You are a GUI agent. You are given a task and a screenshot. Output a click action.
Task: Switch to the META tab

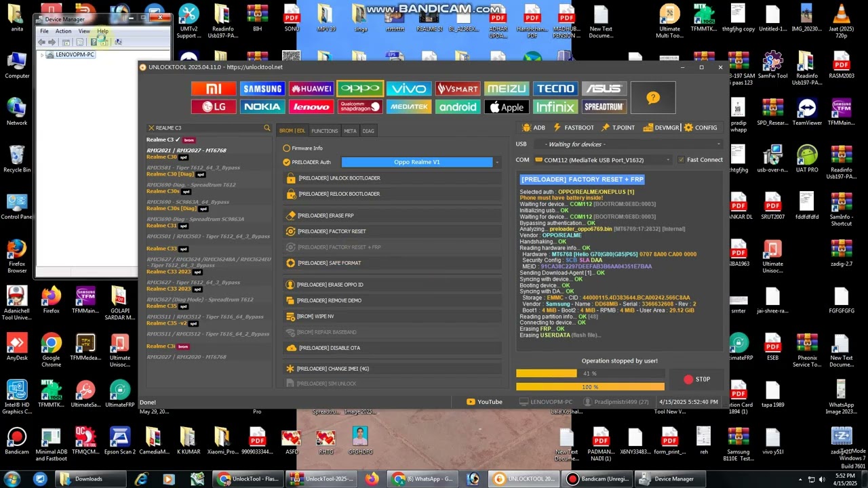point(350,131)
